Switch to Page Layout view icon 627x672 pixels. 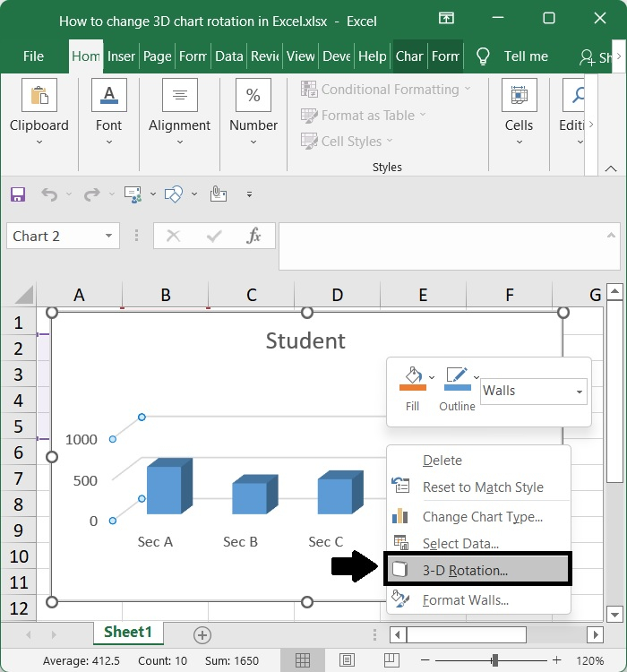coord(347,660)
